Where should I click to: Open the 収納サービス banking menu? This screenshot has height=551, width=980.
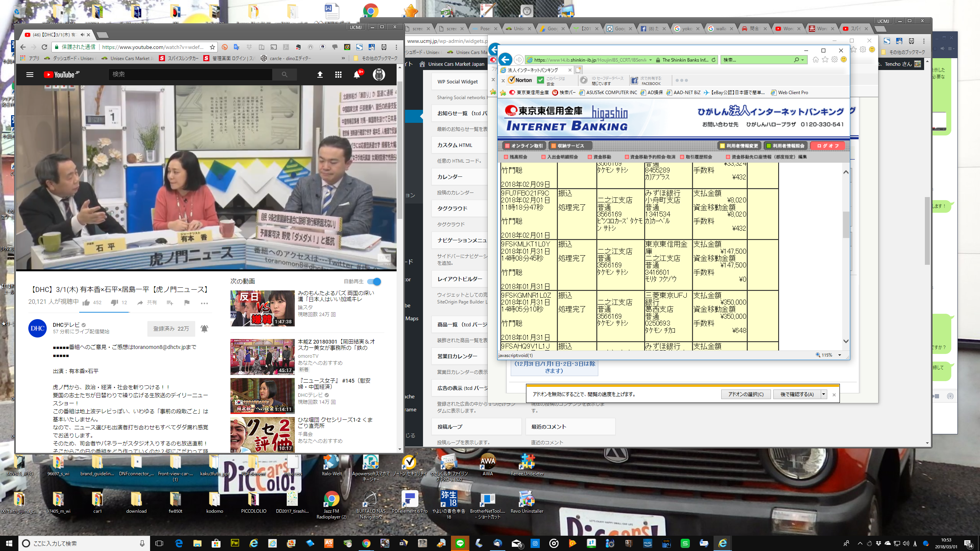[x=570, y=146]
